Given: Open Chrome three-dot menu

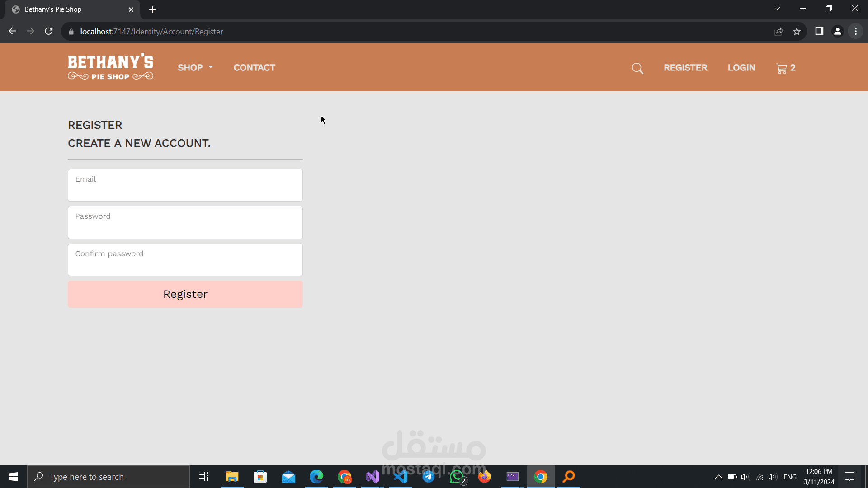Looking at the screenshot, I should point(856,32).
